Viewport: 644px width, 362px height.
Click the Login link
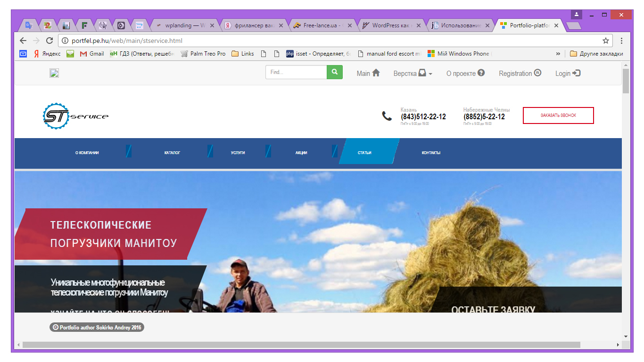coord(568,74)
